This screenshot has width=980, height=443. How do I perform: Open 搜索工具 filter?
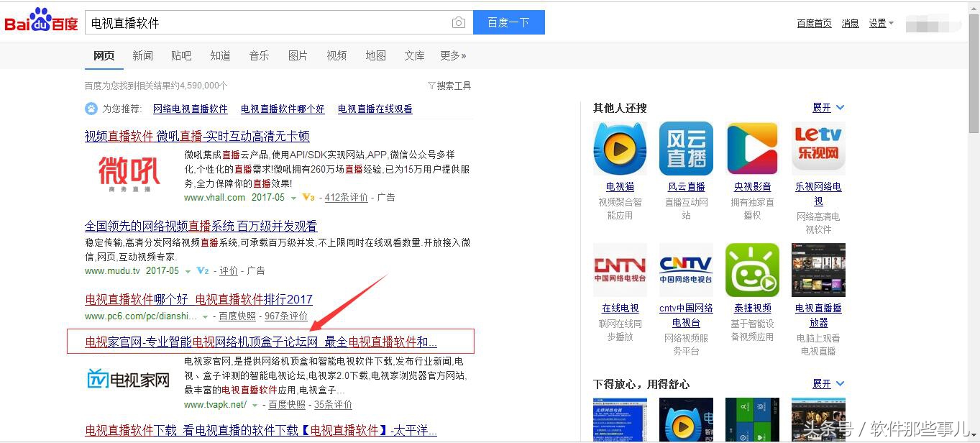449,86
